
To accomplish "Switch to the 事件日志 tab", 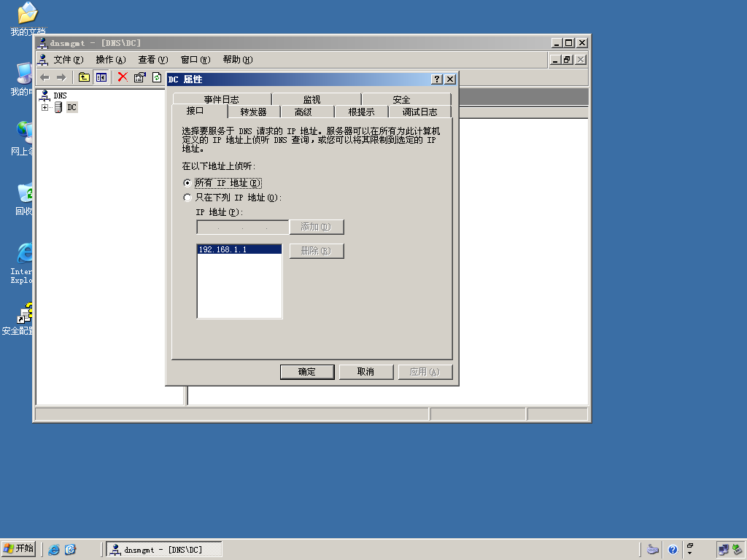I will [222, 99].
